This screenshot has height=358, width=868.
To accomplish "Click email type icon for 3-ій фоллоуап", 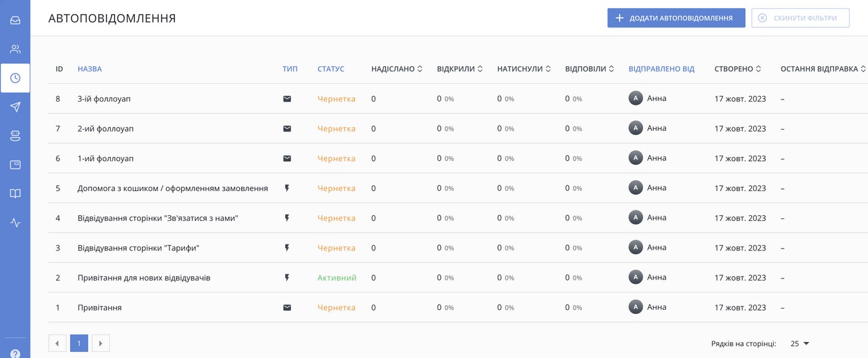I will point(287,99).
